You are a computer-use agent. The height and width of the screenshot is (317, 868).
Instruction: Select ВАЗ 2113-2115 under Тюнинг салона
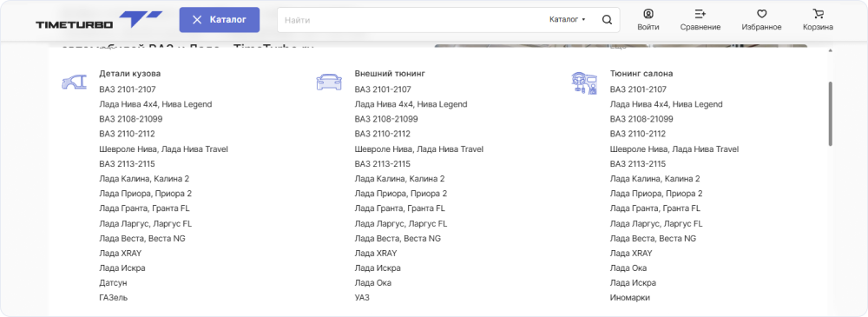tap(638, 164)
